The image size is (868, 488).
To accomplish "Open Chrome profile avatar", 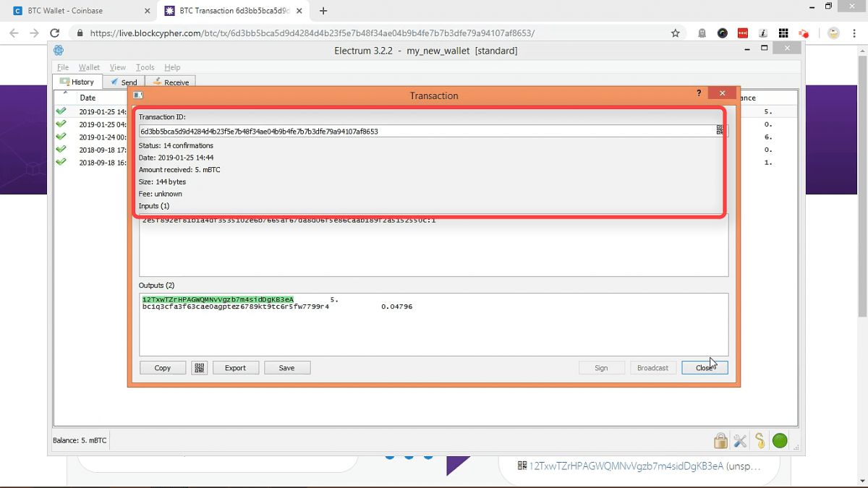I will pos(833,33).
